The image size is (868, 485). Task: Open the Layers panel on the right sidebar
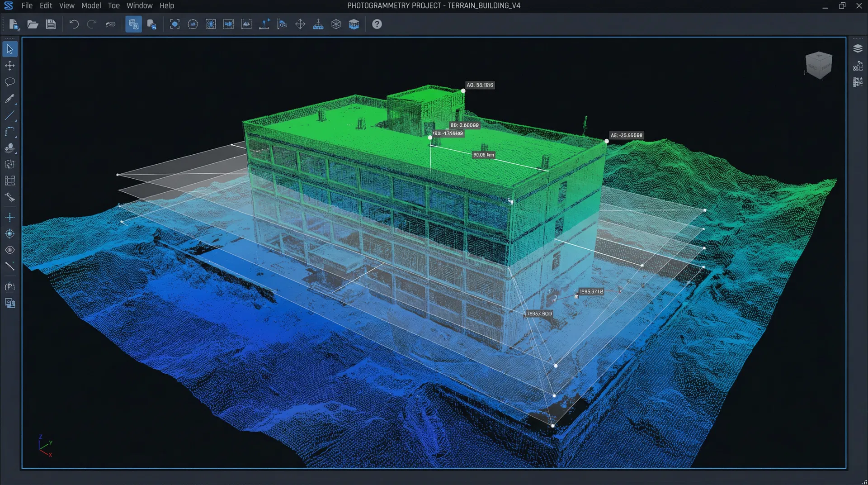[859, 48]
